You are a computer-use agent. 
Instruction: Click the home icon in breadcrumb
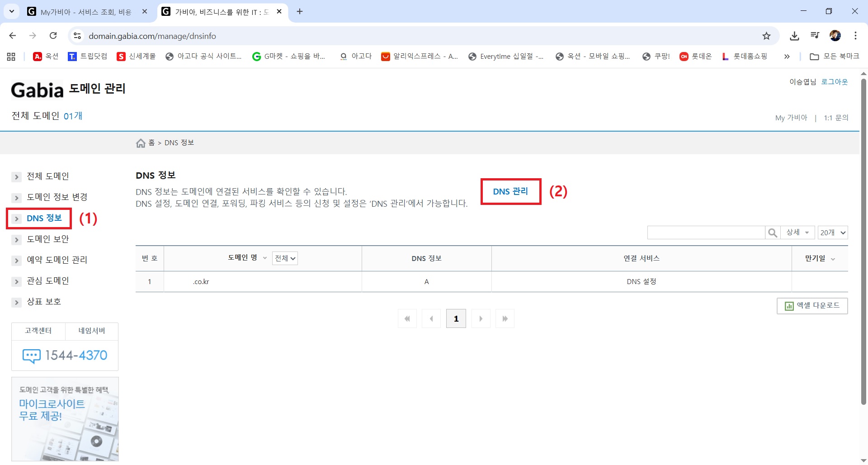click(141, 143)
